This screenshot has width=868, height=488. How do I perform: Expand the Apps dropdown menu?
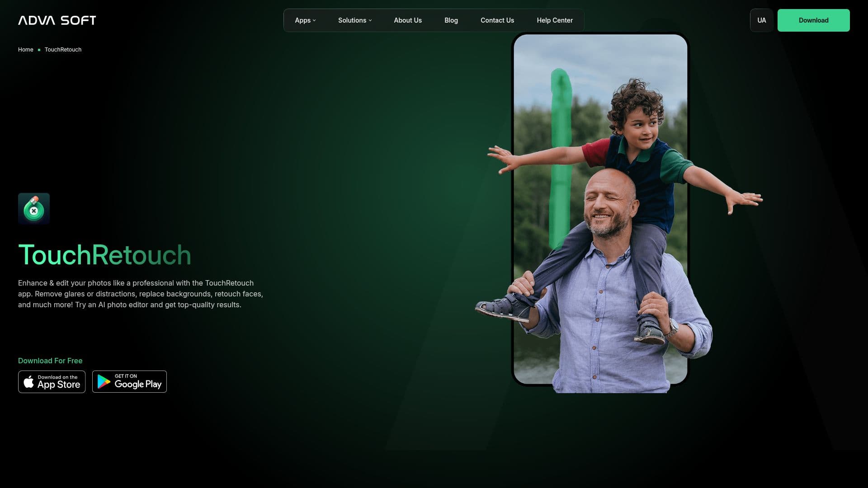[x=305, y=20]
